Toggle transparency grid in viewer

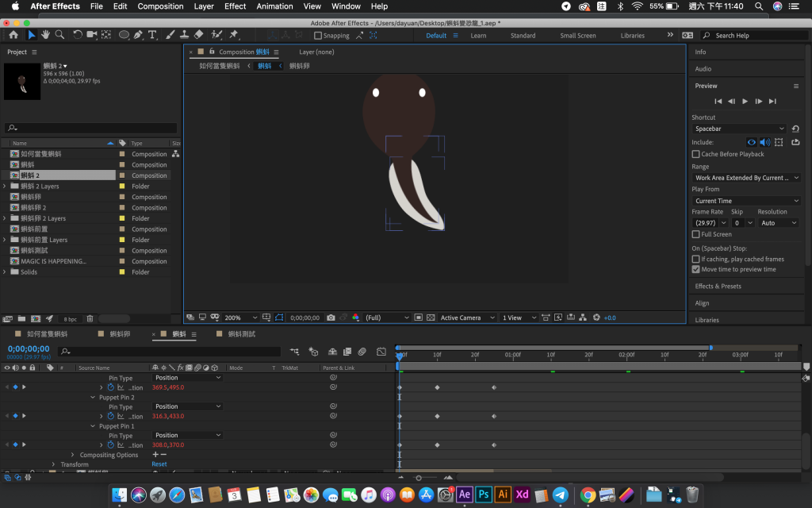[x=431, y=317]
